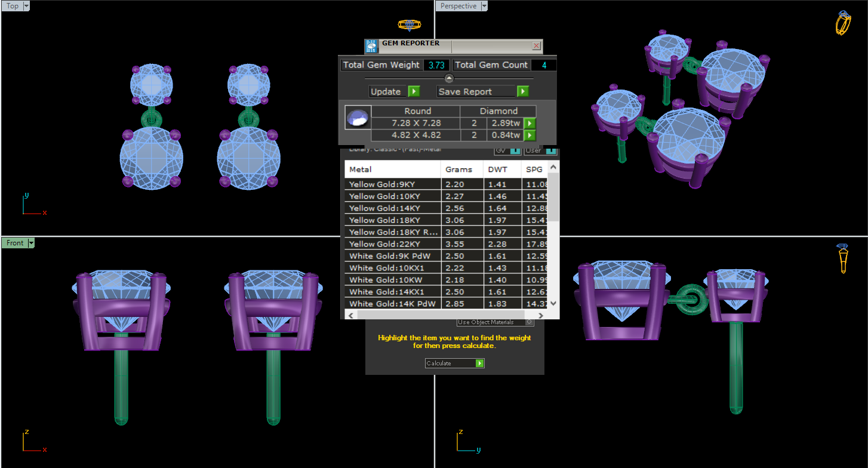Click the round diamond gem thumbnail
Screen dimensions: 868x468
point(358,118)
